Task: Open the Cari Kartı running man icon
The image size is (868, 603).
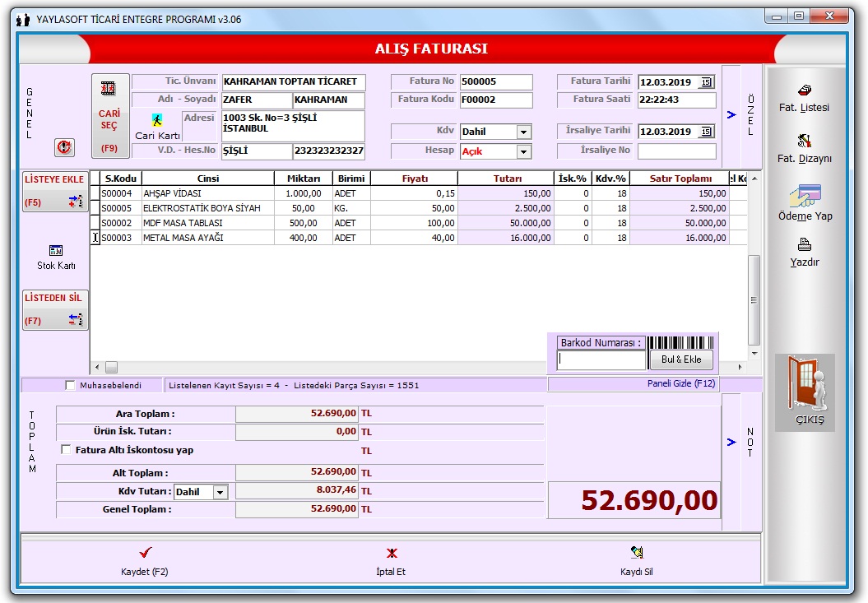Action: tap(157, 119)
